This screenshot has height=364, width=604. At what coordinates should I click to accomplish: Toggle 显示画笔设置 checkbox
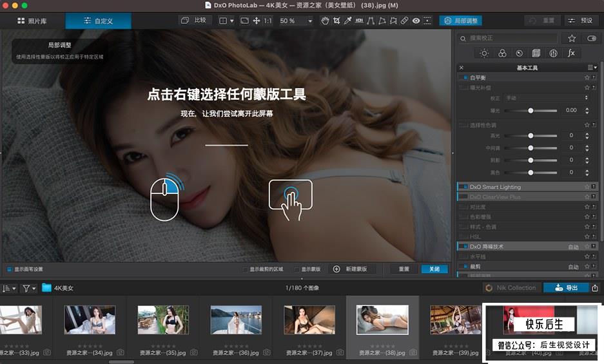coord(10,269)
